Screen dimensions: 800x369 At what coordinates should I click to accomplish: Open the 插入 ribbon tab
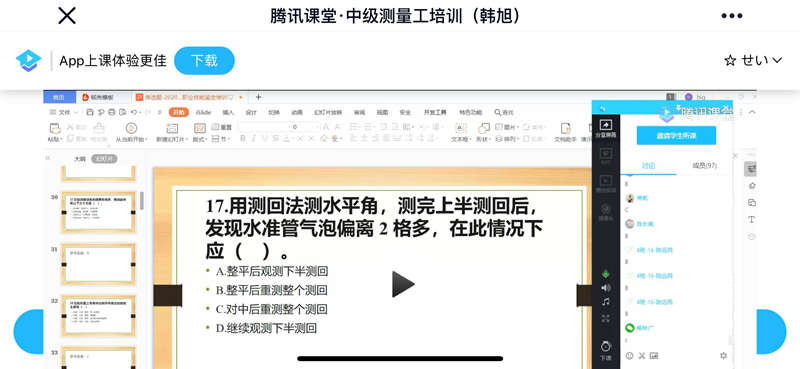[228, 112]
